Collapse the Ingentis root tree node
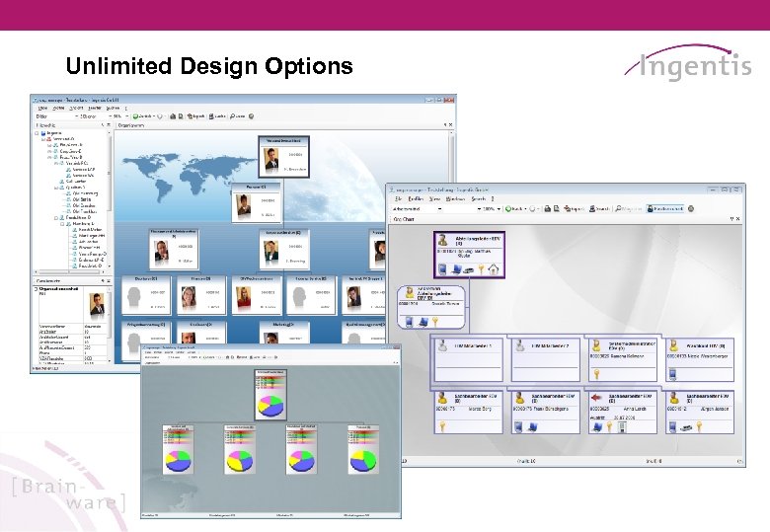Image resolution: width=770 pixels, height=532 pixels. pyautogui.click(x=37, y=133)
